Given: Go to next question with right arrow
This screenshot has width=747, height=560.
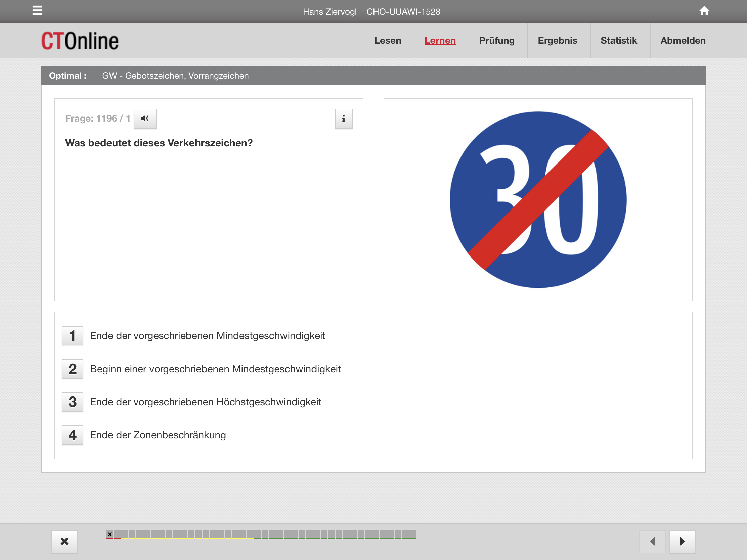Looking at the screenshot, I should pyautogui.click(x=682, y=541).
